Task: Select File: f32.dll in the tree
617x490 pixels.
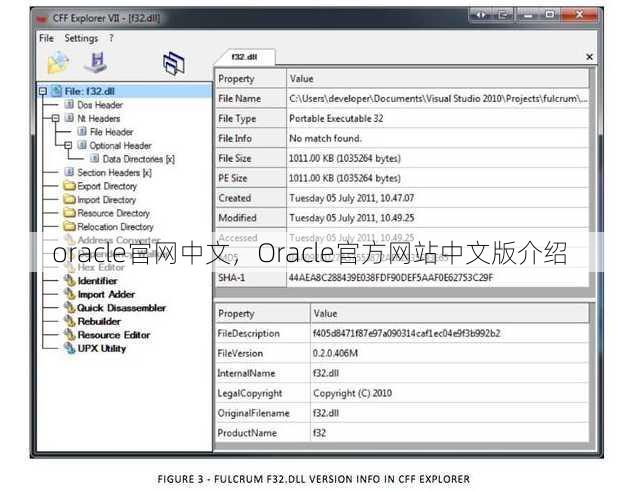Action: [90, 91]
